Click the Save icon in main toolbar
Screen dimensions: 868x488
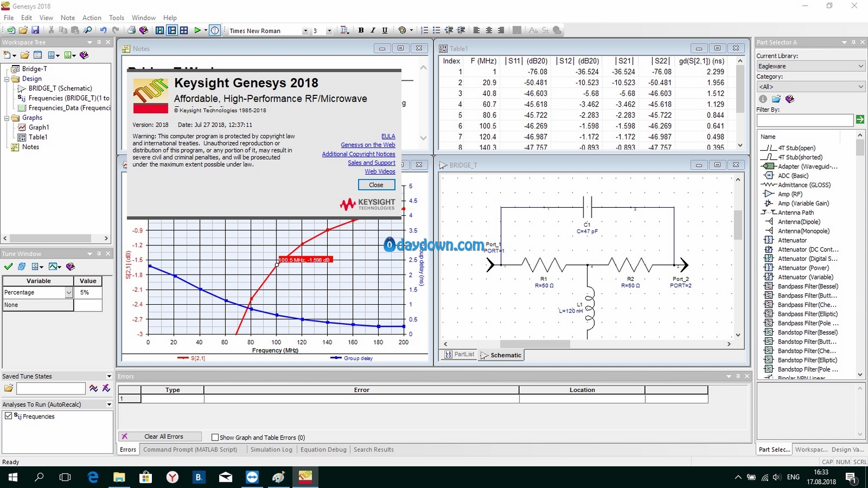(35, 30)
